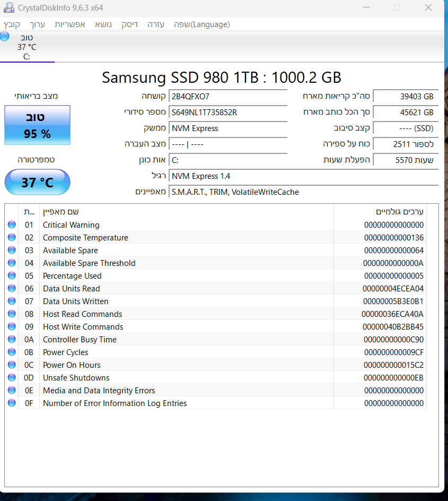
Task: Click the CrystalDiskInfo app icon in title bar
Action: pos(9,7)
